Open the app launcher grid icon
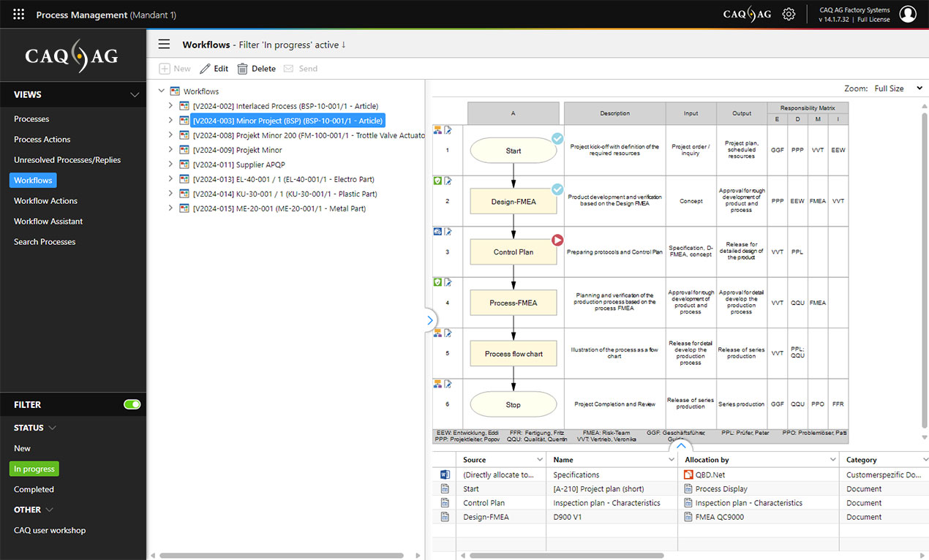The height and width of the screenshot is (560, 929). pyautogui.click(x=19, y=15)
